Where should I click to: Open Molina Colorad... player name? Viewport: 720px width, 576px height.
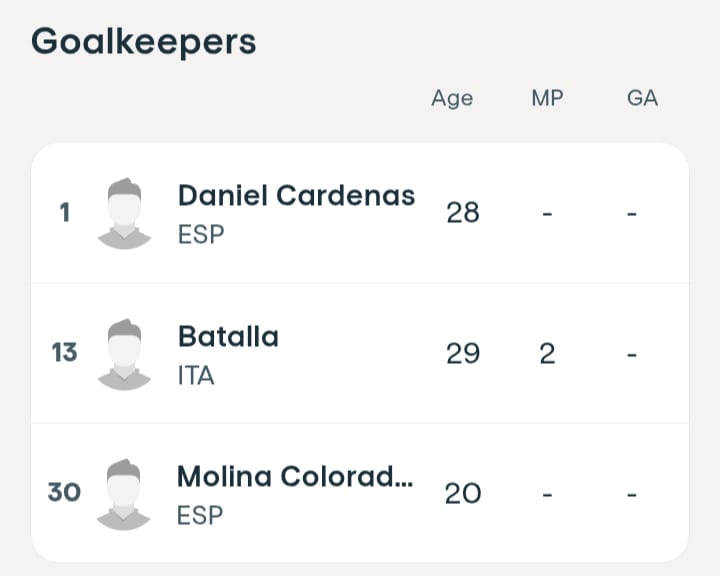(x=295, y=476)
